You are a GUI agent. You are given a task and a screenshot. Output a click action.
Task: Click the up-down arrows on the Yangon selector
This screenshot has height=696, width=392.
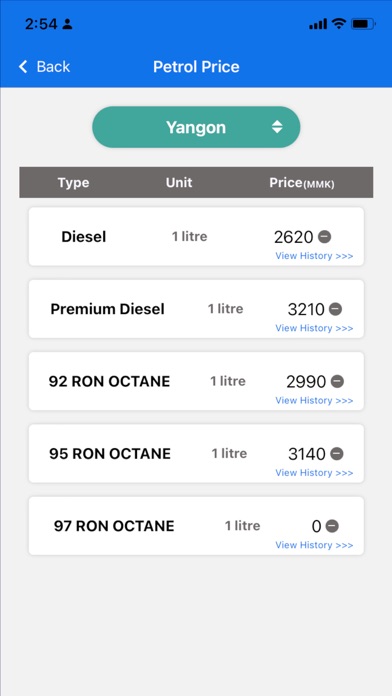click(277, 127)
